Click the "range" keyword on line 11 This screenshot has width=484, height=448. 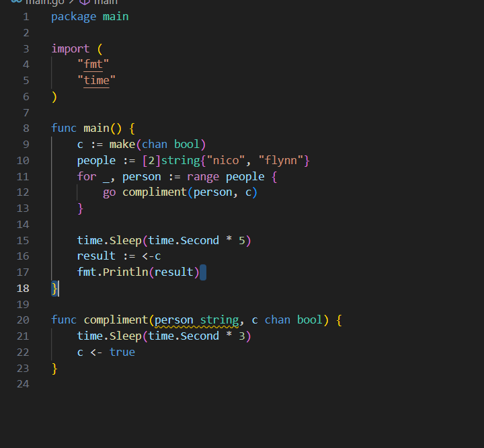203,177
